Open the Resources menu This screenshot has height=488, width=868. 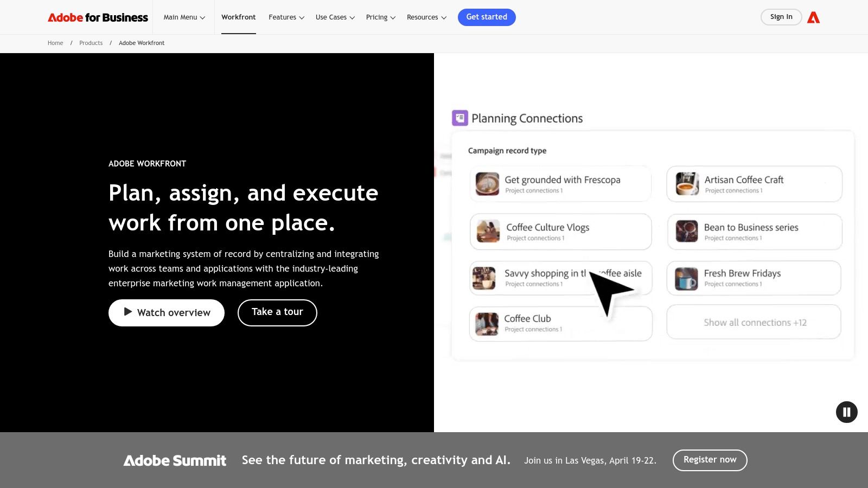426,17
